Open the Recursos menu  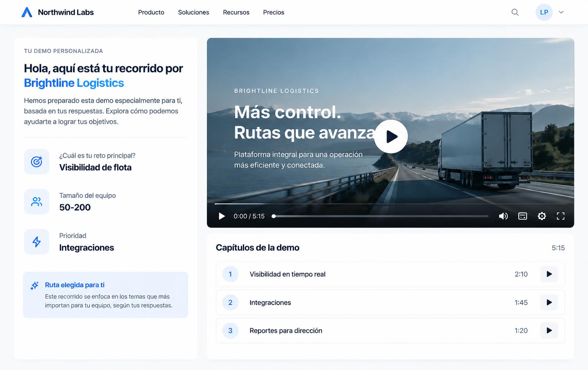(x=236, y=12)
